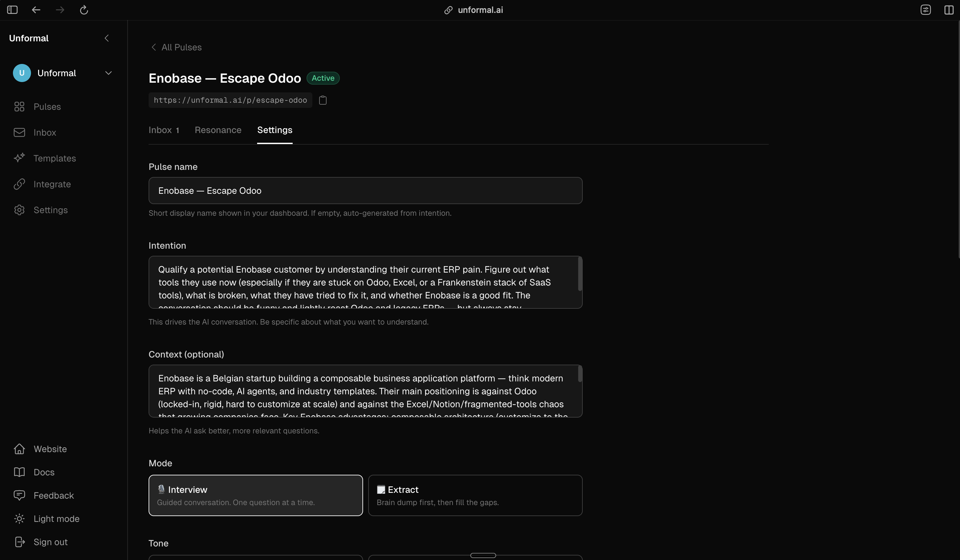Open Inbox via the envelope icon
Viewport: 960px width, 560px height.
[19, 132]
